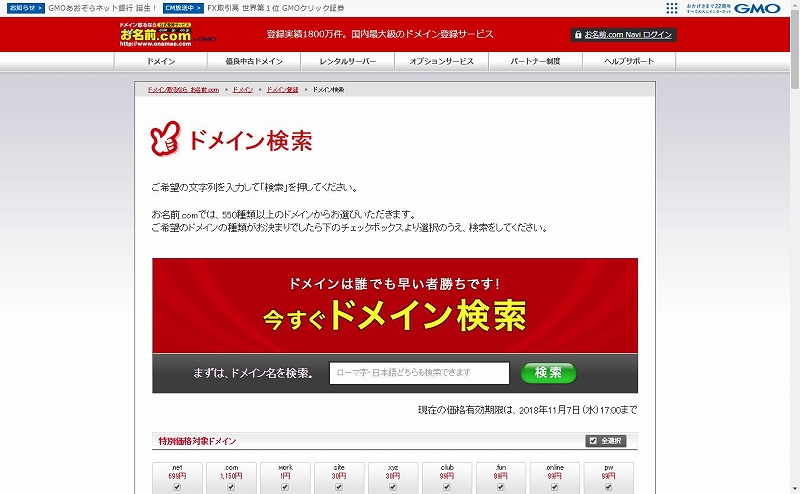Open the ドメイン menu
The width and height of the screenshot is (800, 494).
tap(161, 61)
